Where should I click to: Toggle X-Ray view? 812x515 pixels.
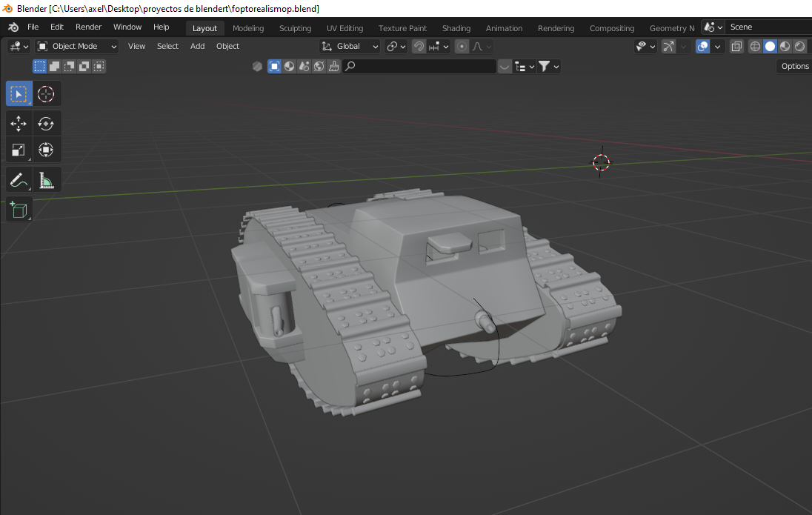coord(736,47)
